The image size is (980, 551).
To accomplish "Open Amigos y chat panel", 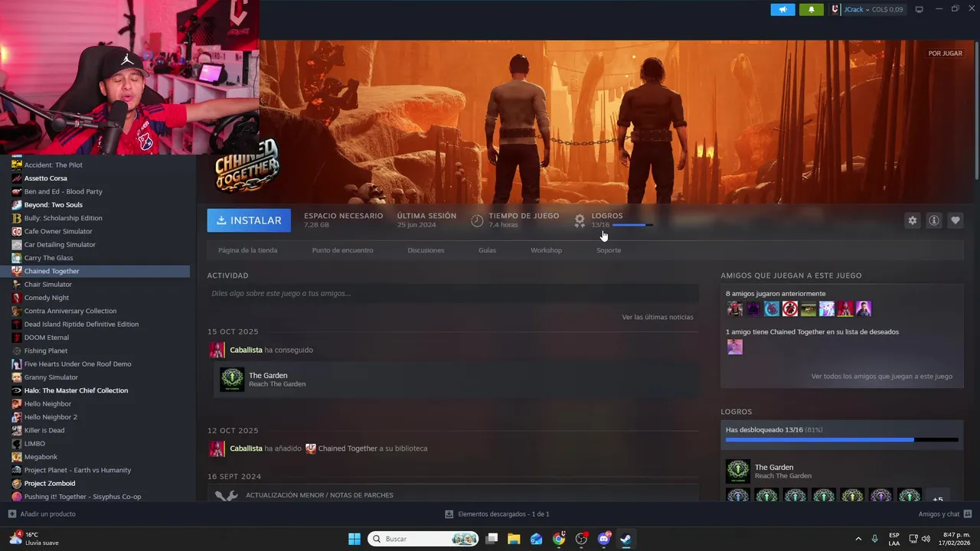I will click(x=945, y=514).
